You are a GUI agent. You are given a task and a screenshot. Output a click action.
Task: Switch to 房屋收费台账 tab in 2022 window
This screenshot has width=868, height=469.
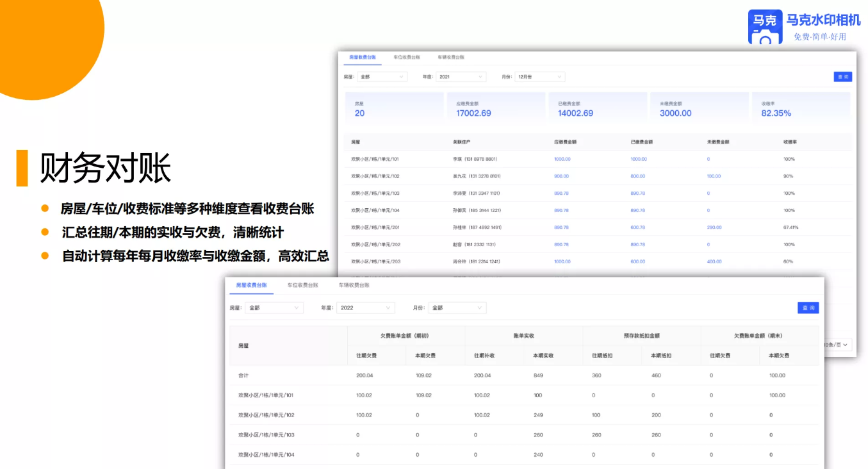[251, 285]
